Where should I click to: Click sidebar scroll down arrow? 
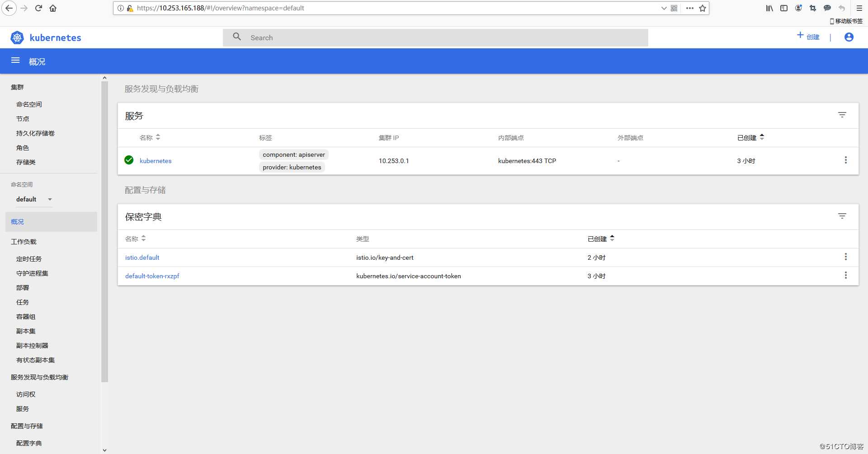tap(105, 450)
